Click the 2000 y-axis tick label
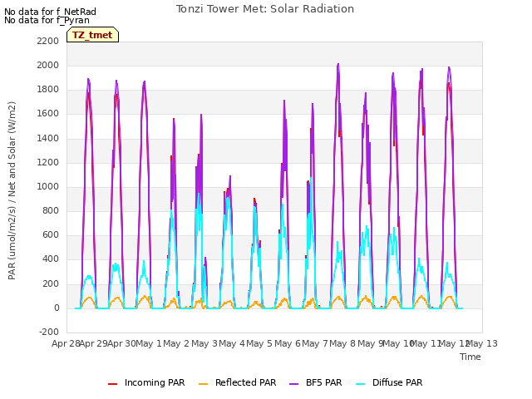The image size is (532, 399). coord(48,65)
